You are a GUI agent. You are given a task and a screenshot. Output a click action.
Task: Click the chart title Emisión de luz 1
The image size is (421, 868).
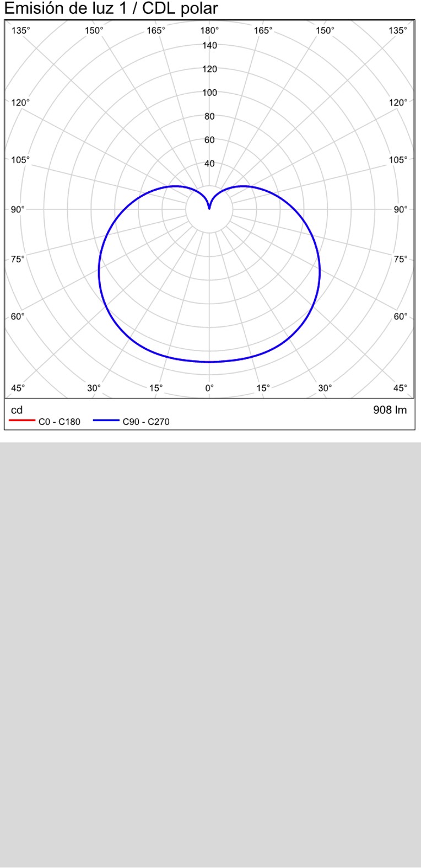[111, 9]
